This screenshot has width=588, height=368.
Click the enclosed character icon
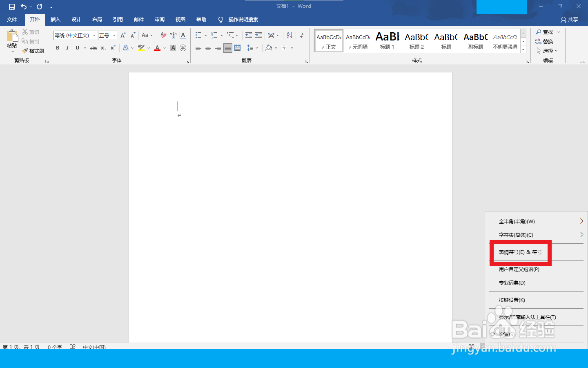[183, 48]
